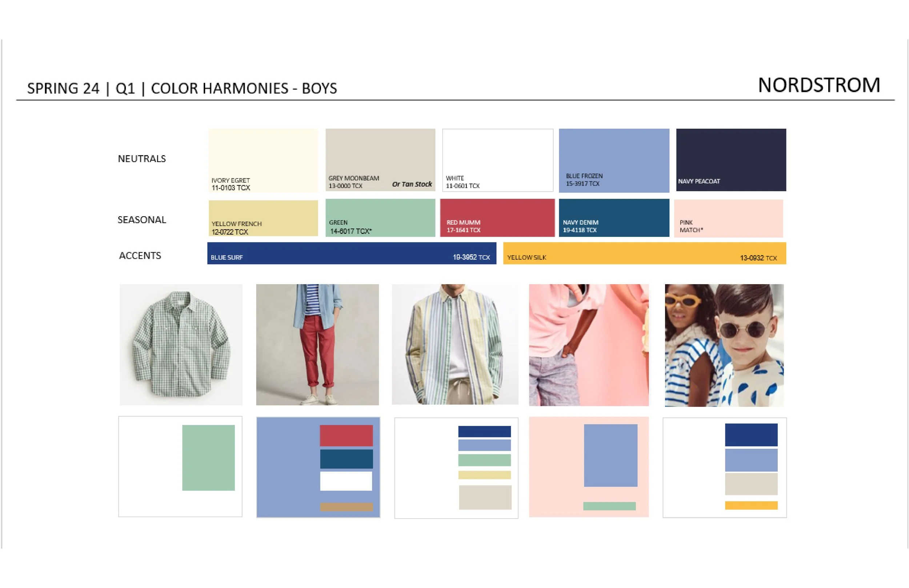
Task: Click the 19-3952 TCX code text
Action: pyautogui.click(x=471, y=257)
